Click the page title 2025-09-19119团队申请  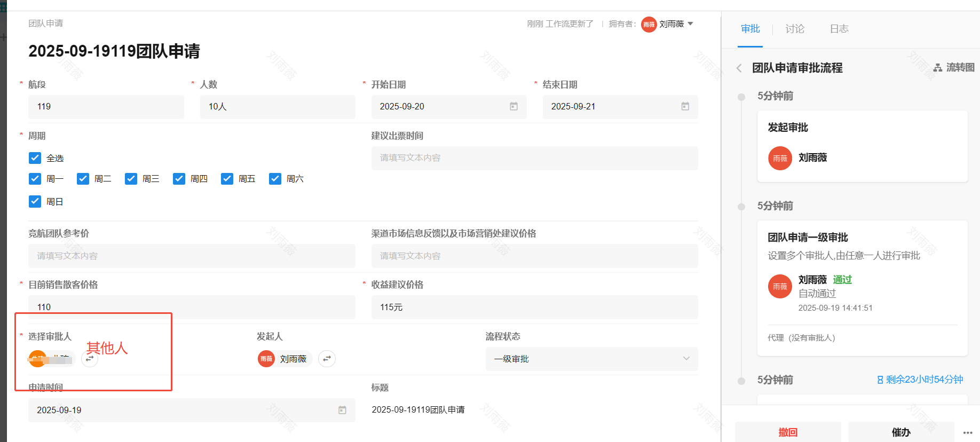(114, 51)
